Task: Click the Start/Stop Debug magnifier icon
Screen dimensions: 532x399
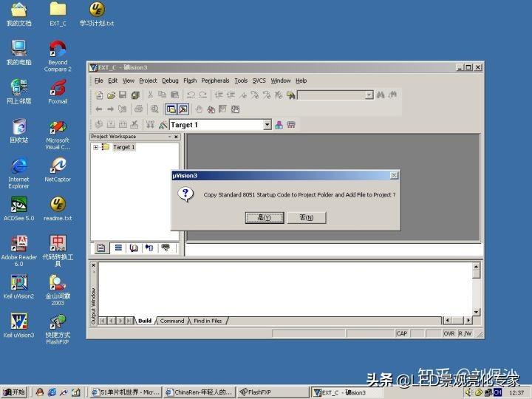Action: [154, 109]
